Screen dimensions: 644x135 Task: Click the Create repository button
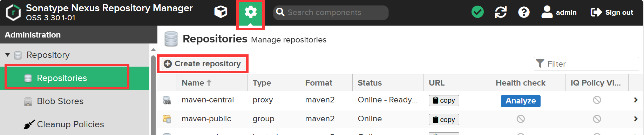(203, 63)
